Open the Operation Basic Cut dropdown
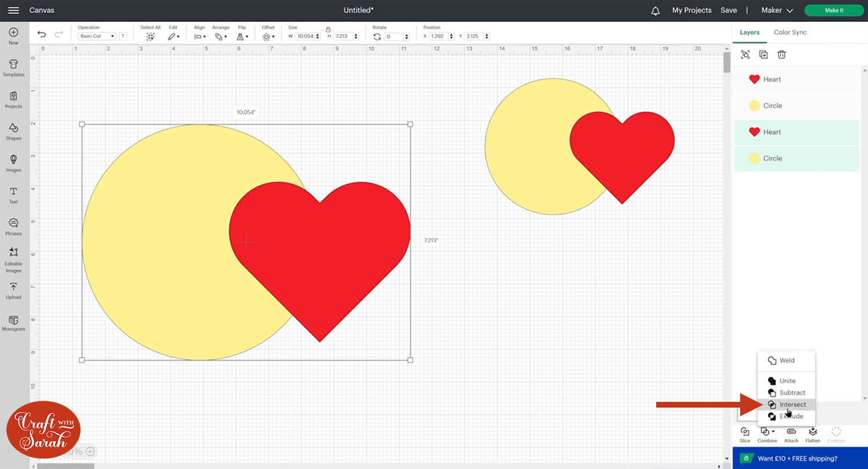 97,36
